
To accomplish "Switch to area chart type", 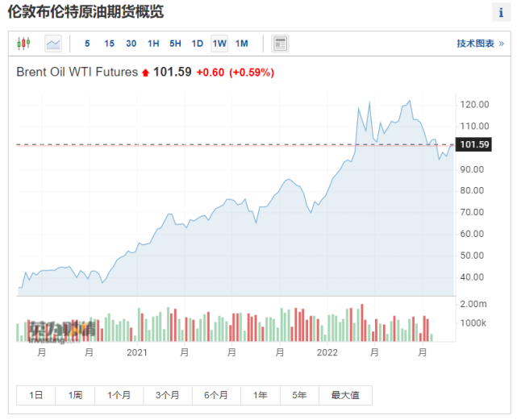I will click(53, 43).
